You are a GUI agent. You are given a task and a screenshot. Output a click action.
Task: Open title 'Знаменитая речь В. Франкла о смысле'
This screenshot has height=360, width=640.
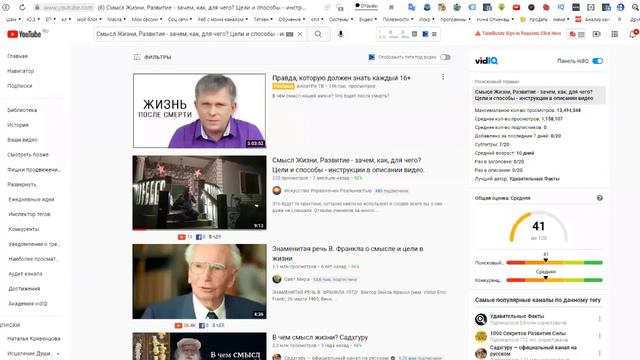click(x=347, y=253)
